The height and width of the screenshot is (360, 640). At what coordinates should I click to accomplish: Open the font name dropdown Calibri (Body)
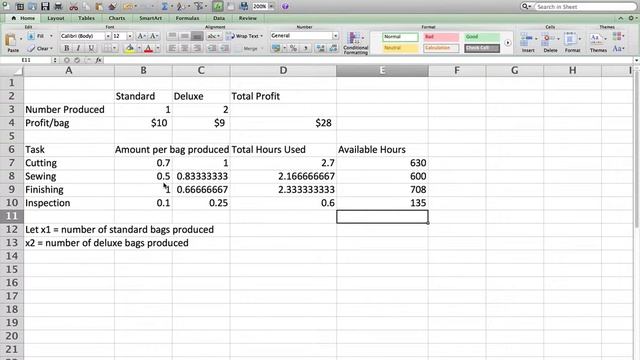point(108,36)
